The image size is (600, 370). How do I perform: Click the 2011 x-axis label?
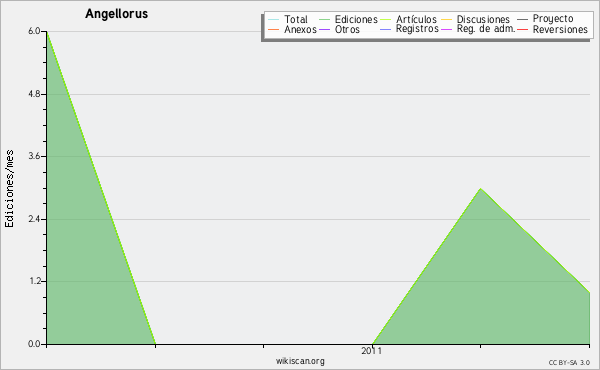coord(372,350)
